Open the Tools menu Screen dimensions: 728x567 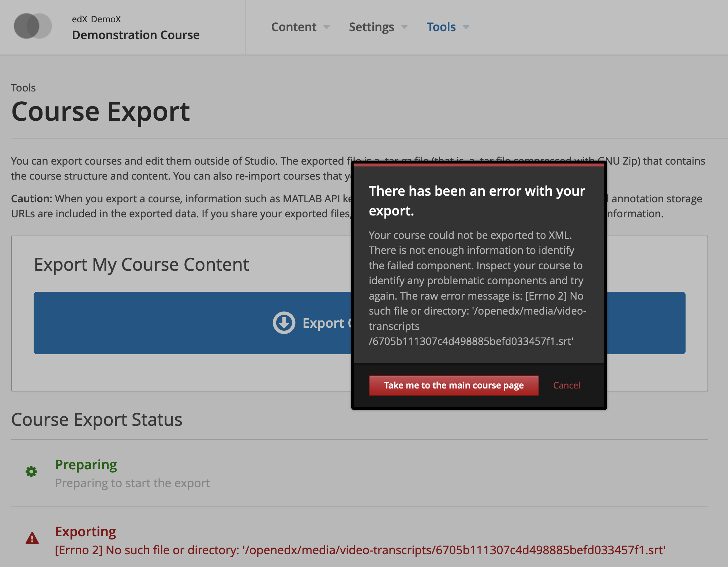click(x=441, y=27)
